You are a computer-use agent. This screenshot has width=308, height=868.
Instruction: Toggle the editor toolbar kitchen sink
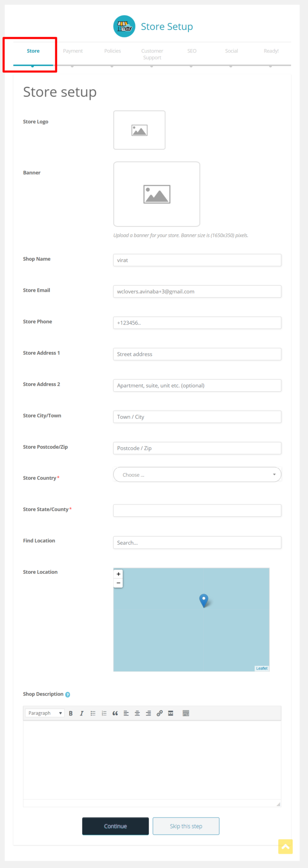point(186,713)
